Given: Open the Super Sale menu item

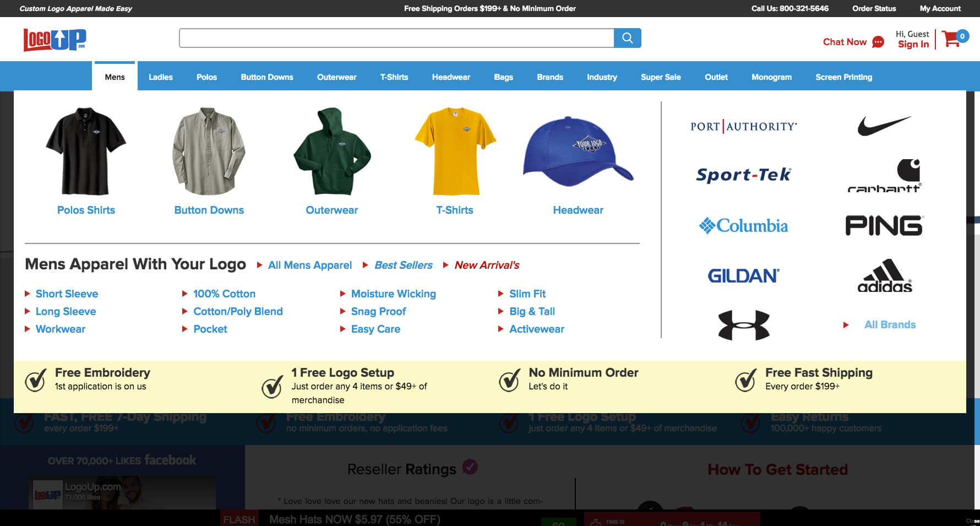Looking at the screenshot, I should click(660, 77).
